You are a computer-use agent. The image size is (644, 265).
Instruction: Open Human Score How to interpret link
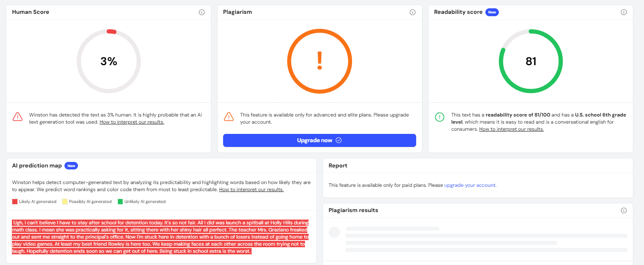coord(132,122)
